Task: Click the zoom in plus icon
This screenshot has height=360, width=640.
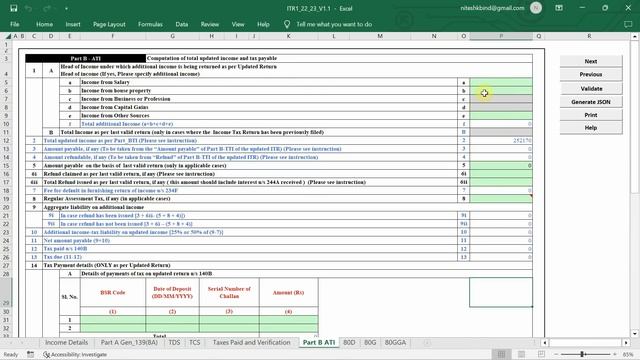Action: [x=615, y=354]
